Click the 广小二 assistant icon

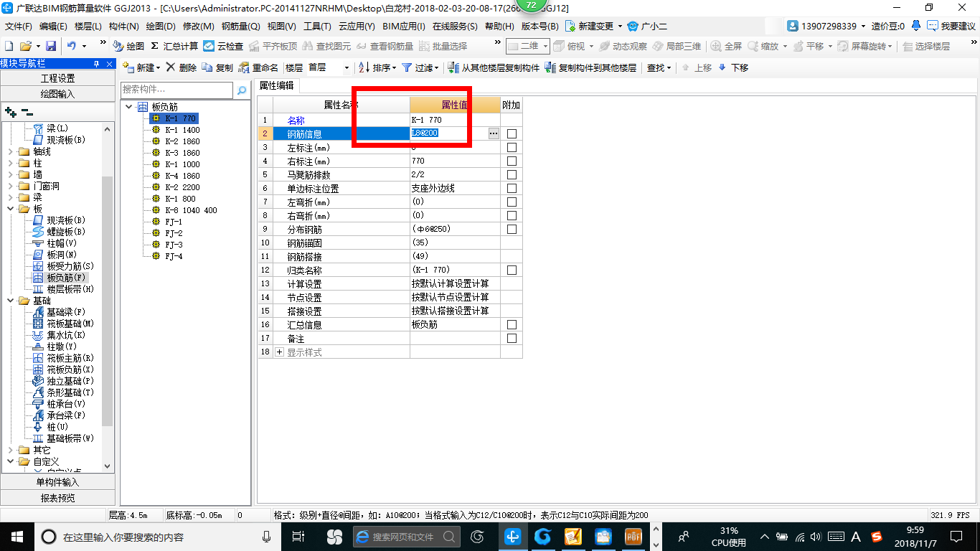pos(633,26)
